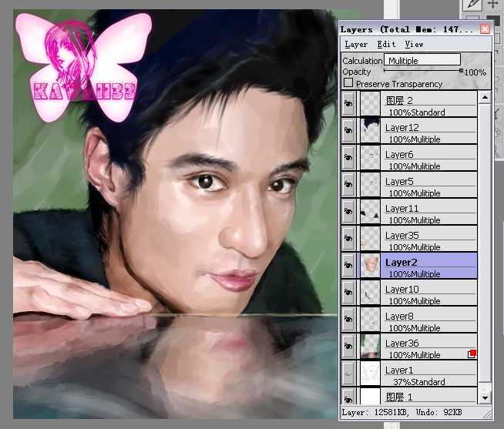The image size is (504, 429).
Task: Select the Layer11 name
Action: [x=402, y=209]
